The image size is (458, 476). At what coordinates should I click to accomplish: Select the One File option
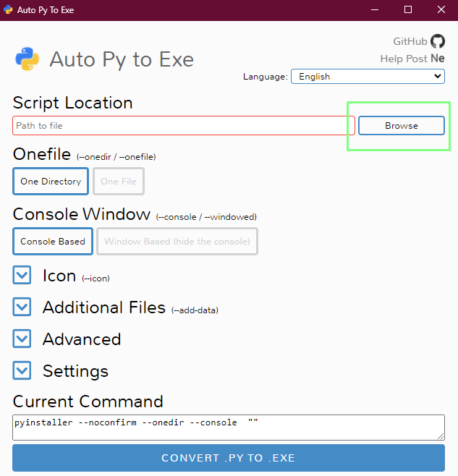point(119,182)
